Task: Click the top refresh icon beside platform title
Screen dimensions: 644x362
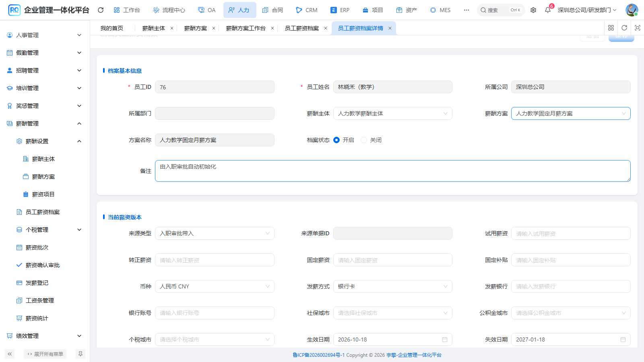Action: [101, 10]
